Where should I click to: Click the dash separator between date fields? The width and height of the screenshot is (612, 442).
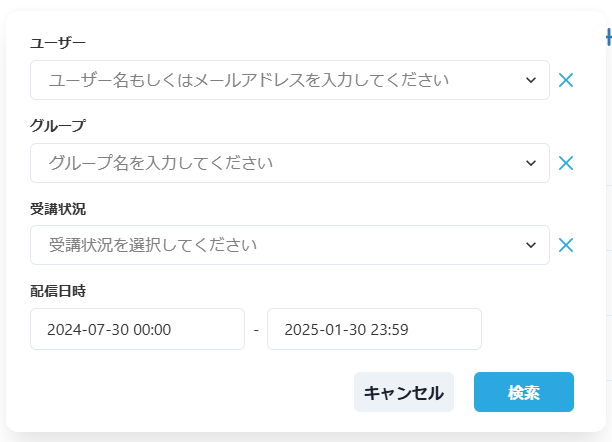click(x=256, y=330)
